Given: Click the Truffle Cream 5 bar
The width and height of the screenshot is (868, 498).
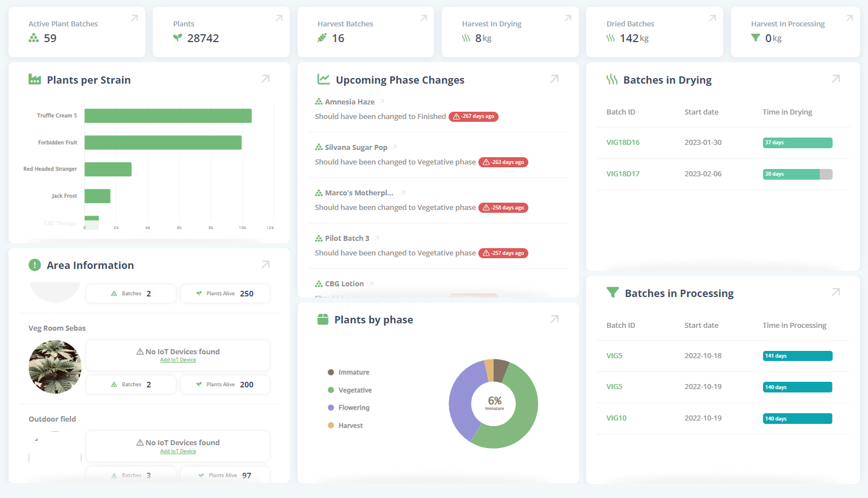Looking at the screenshot, I should pos(168,116).
